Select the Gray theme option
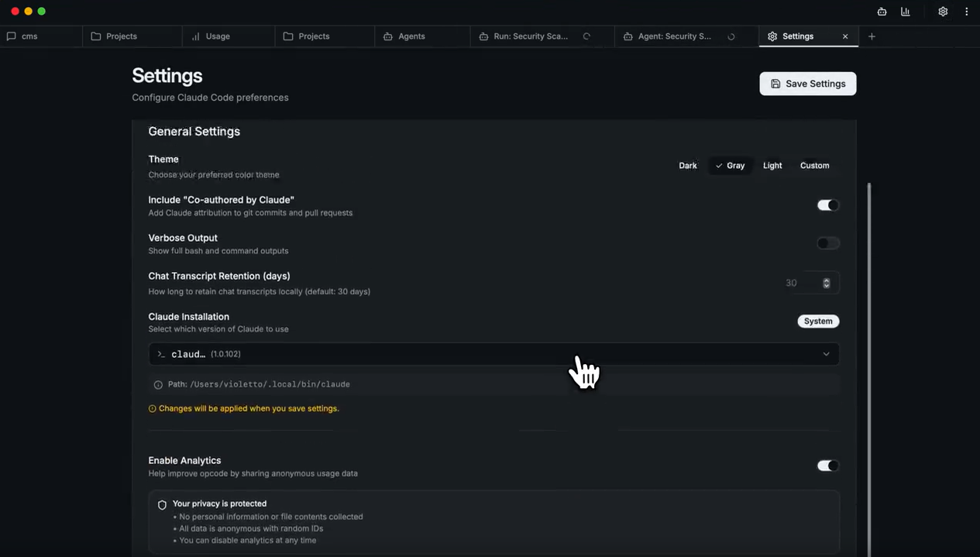Viewport: 980px width, 557px height. (730, 166)
